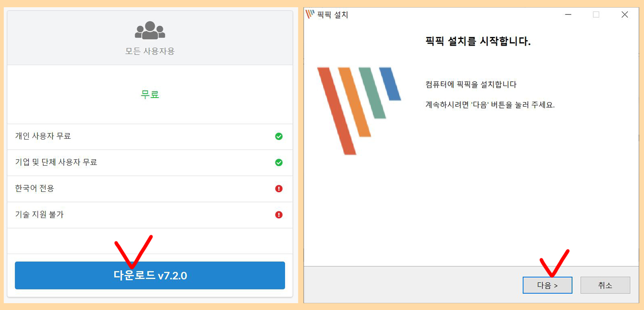Click the 기술 지원 불가 row text
This screenshot has width=644, height=310.
39,215
